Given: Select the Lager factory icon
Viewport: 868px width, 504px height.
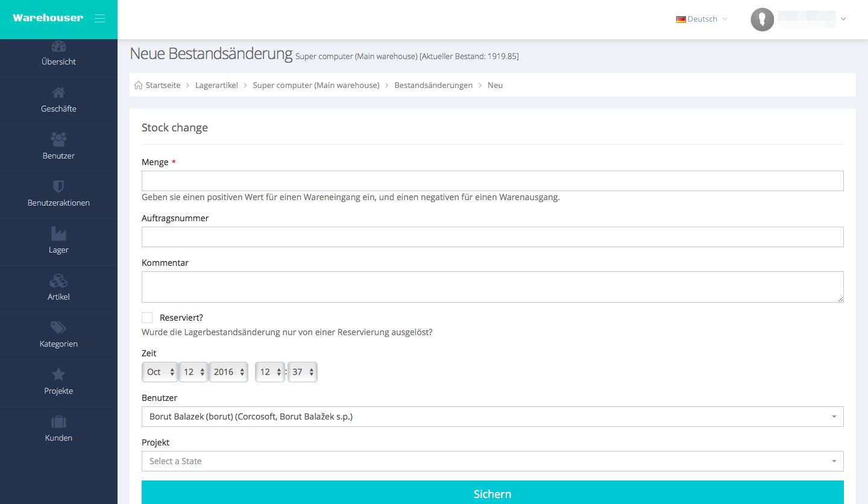Looking at the screenshot, I should [x=58, y=233].
